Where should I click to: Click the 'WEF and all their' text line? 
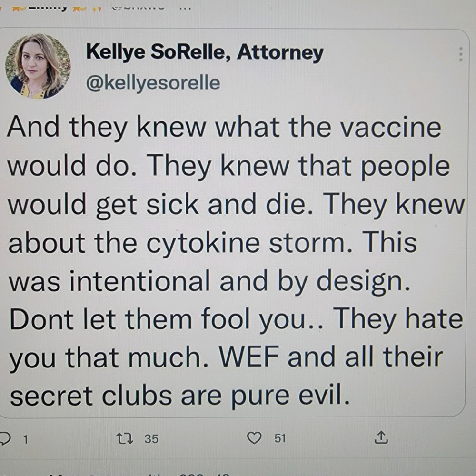click(x=331, y=357)
